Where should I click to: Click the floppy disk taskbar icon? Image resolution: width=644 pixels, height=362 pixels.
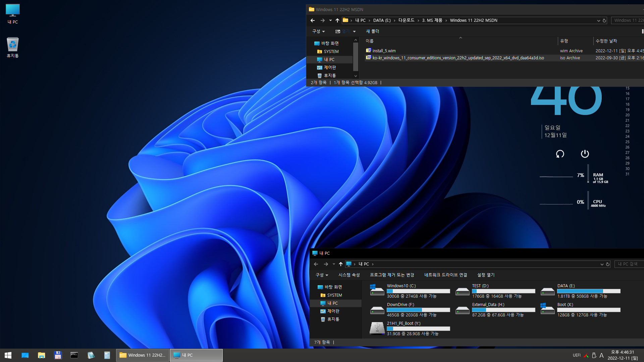pyautogui.click(x=58, y=355)
